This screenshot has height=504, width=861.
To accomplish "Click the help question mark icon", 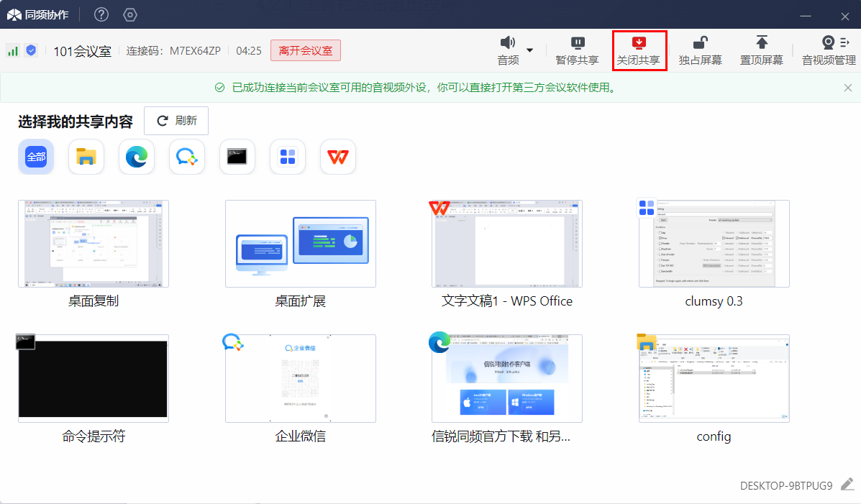I will [101, 14].
